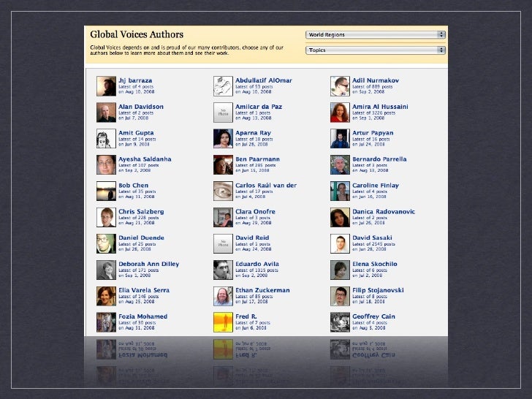Screen dimensions: 532x399
Task: Click Carlos Raúl van der's eye avatar
Action: (224, 191)
